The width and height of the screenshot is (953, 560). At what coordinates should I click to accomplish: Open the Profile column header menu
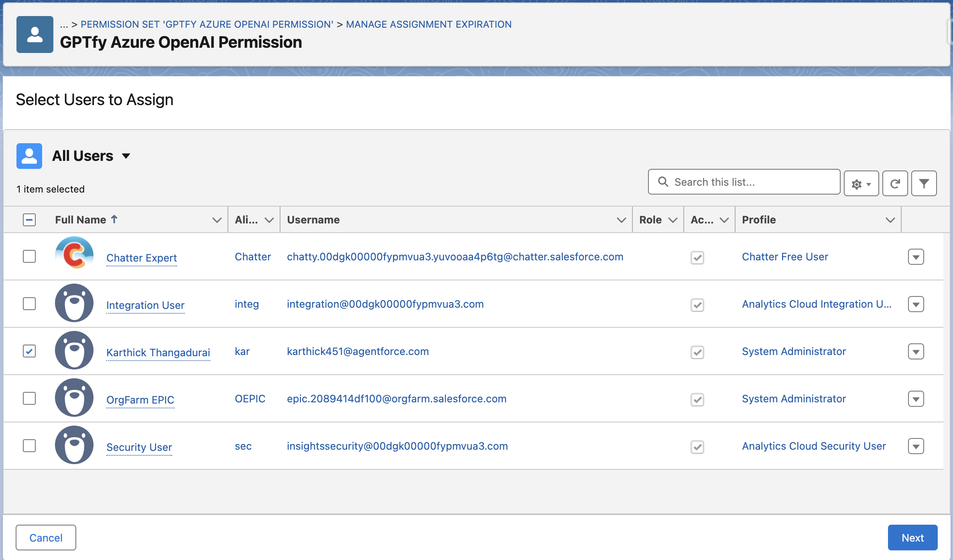point(890,220)
